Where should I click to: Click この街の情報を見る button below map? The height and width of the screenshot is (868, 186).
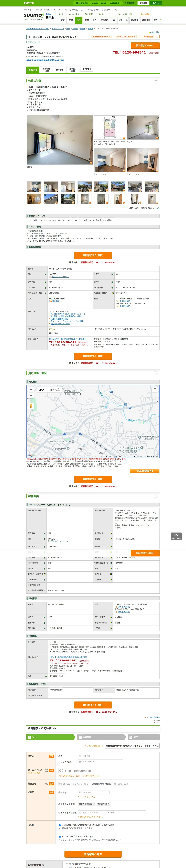coord(145,471)
